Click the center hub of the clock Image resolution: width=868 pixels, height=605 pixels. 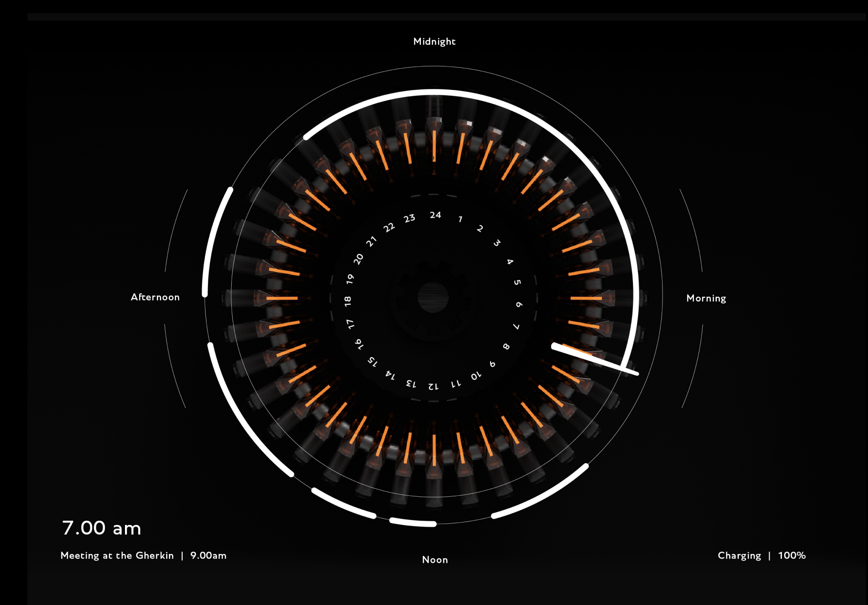click(433, 297)
